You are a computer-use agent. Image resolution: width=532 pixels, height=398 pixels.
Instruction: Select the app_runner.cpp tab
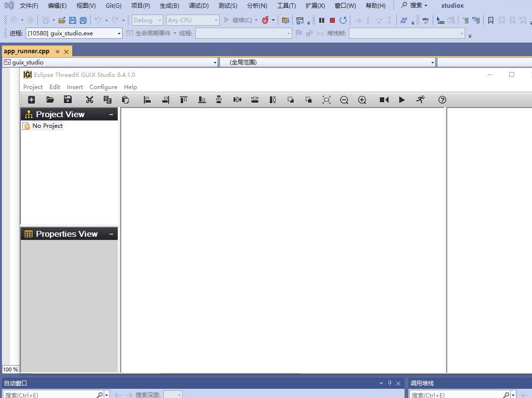[27, 51]
